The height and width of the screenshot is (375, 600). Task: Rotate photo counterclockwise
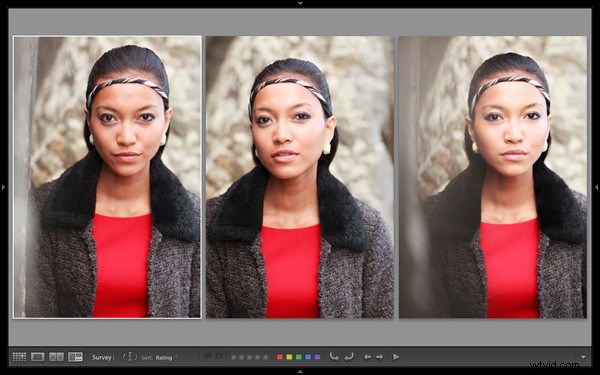pos(334,357)
